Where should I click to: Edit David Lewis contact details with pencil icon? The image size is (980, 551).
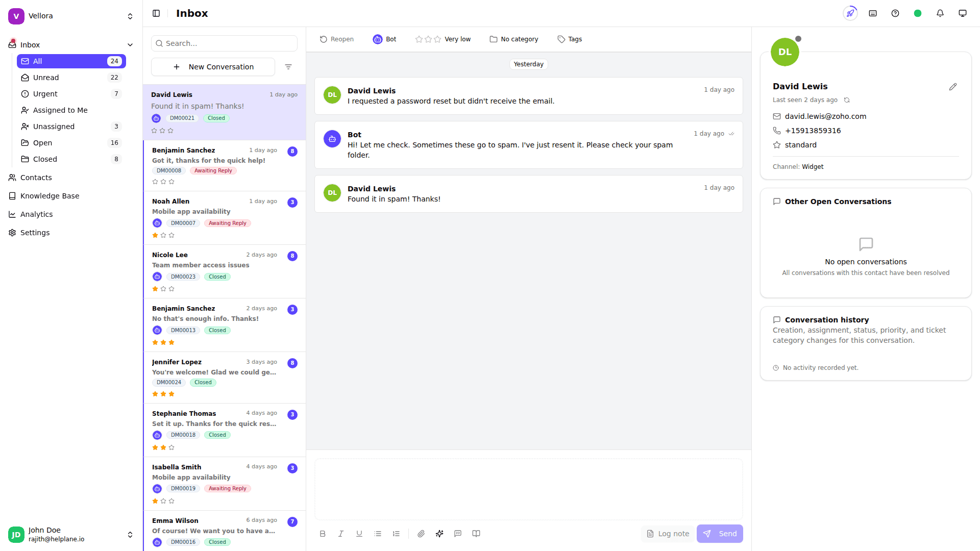[x=953, y=86]
